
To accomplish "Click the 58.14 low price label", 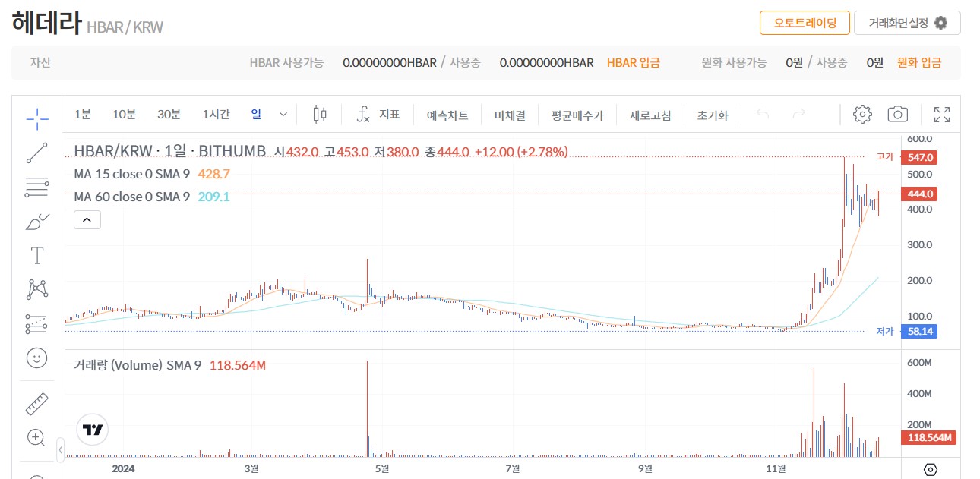I will 918,331.
